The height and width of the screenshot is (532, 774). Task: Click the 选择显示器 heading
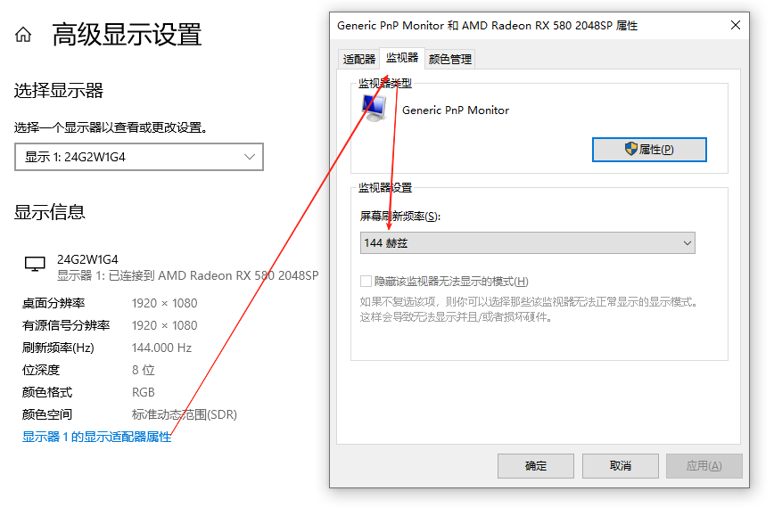click(58, 90)
